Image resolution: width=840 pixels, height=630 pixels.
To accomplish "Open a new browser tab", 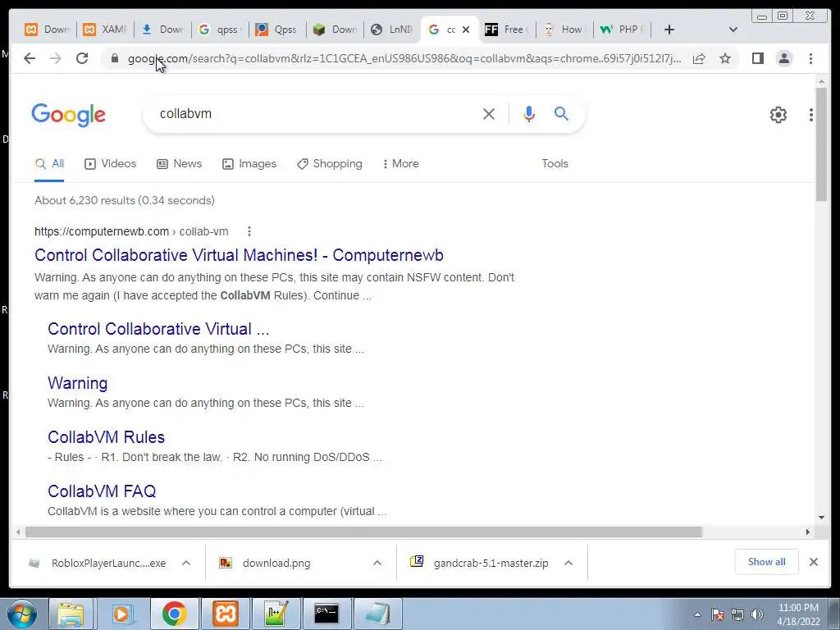I will coord(669,30).
